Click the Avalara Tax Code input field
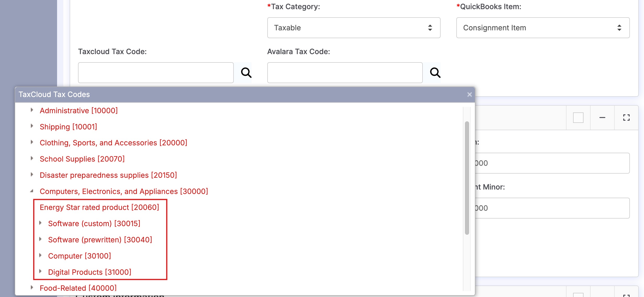 click(x=345, y=73)
